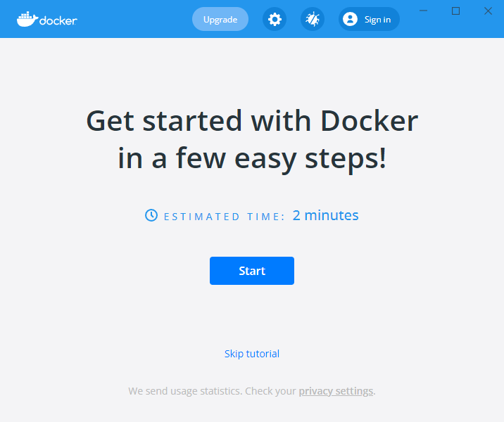Click the "We send usage statistics" notice
Screen dimensions: 504x422
(x=252, y=391)
